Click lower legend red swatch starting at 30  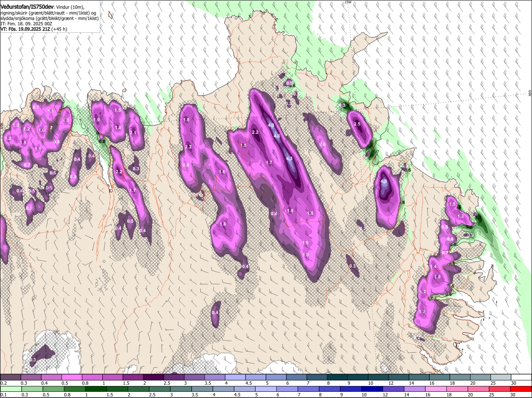click(x=521, y=389)
